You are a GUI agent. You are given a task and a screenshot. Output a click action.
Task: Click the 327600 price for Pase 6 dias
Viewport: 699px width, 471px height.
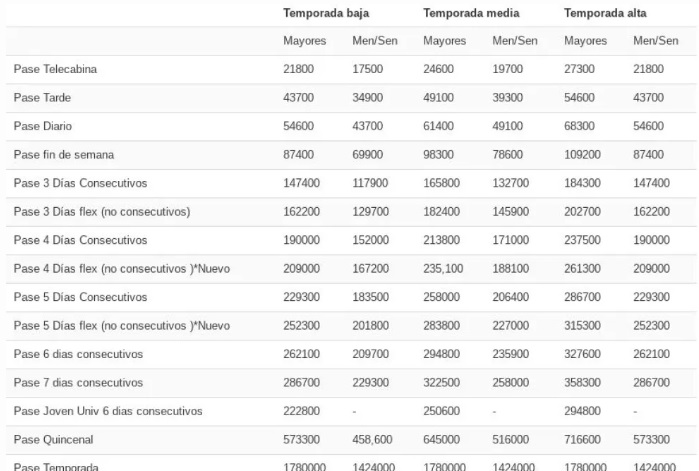pyautogui.click(x=584, y=354)
